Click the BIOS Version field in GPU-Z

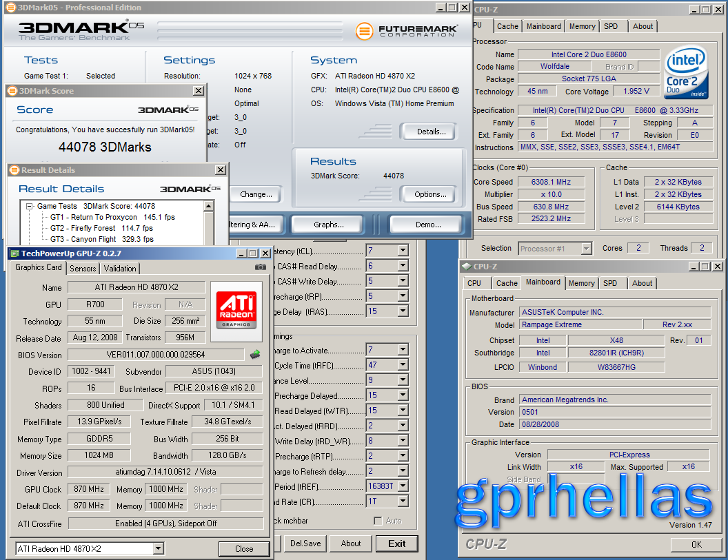coord(156,355)
